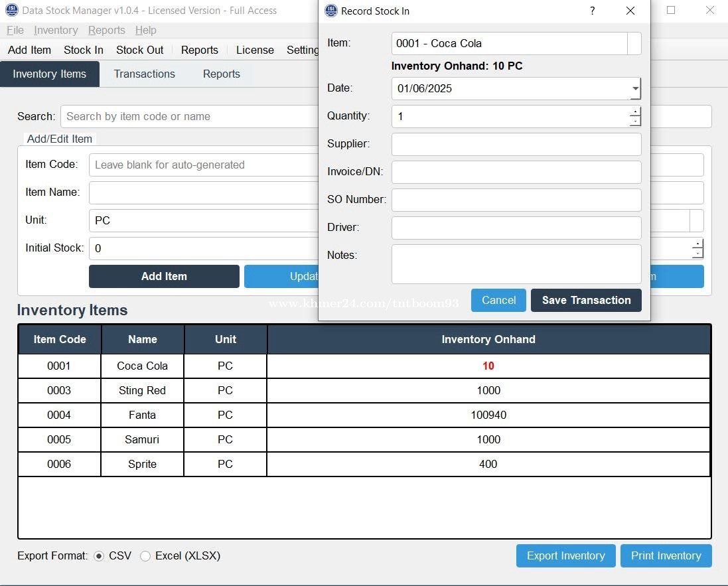Click Stock Out in the toolbar

[140, 50]
